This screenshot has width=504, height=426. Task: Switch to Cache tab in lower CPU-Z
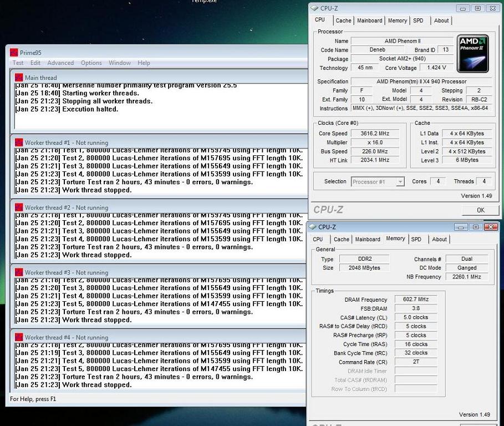[x=342, y=239]
